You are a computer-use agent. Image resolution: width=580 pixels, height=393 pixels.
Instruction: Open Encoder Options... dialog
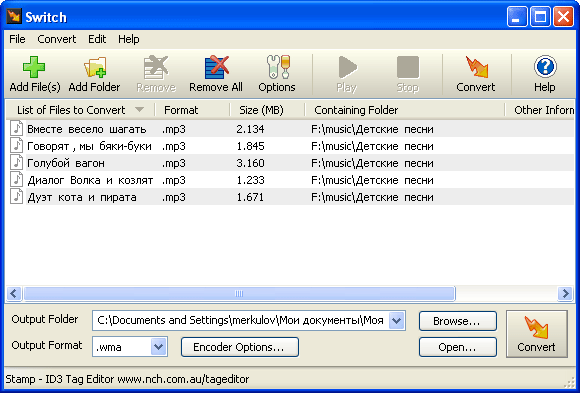[240, 347]
